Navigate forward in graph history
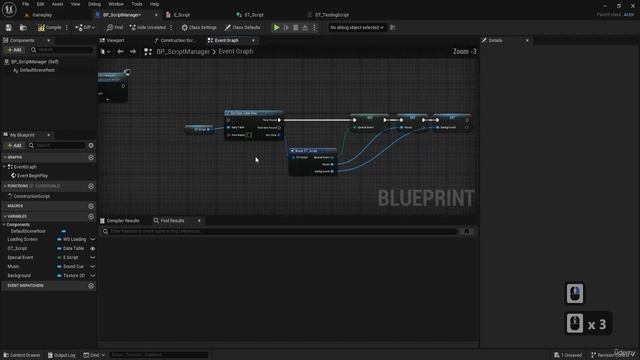This screenshot has width=640, height=360. pos(133,52)
